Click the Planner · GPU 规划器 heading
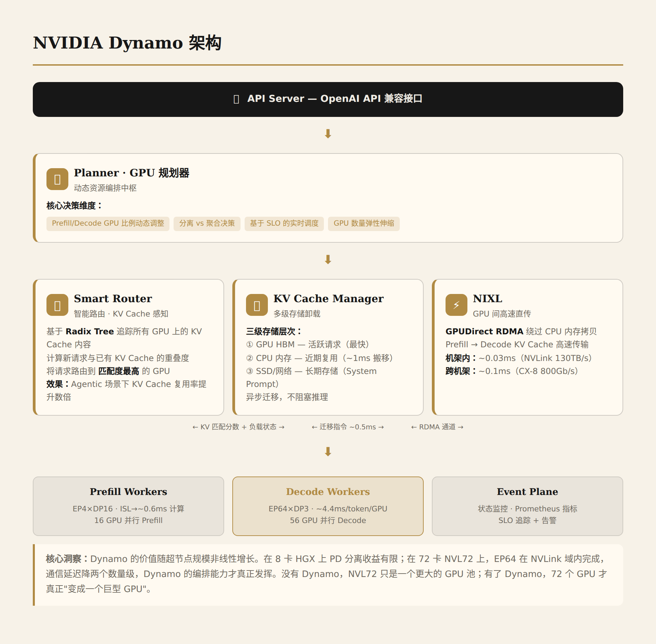The width and height of the screenshot is (656, 644). click(x=132, y=173)
